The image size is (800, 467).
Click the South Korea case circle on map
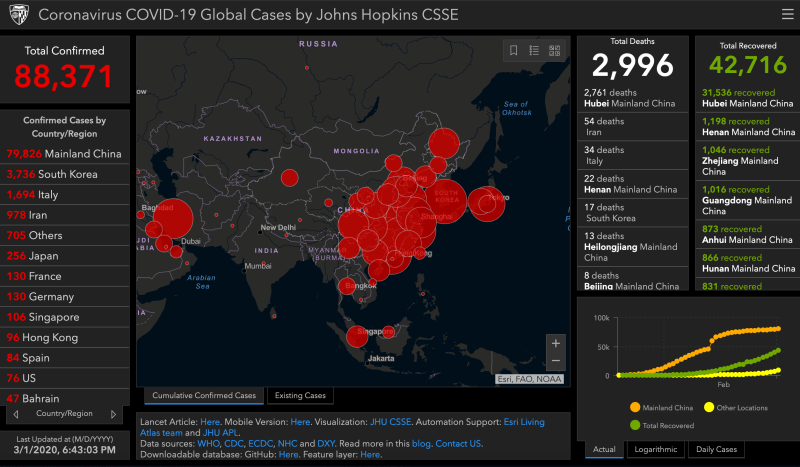click(x=445, y=201)
